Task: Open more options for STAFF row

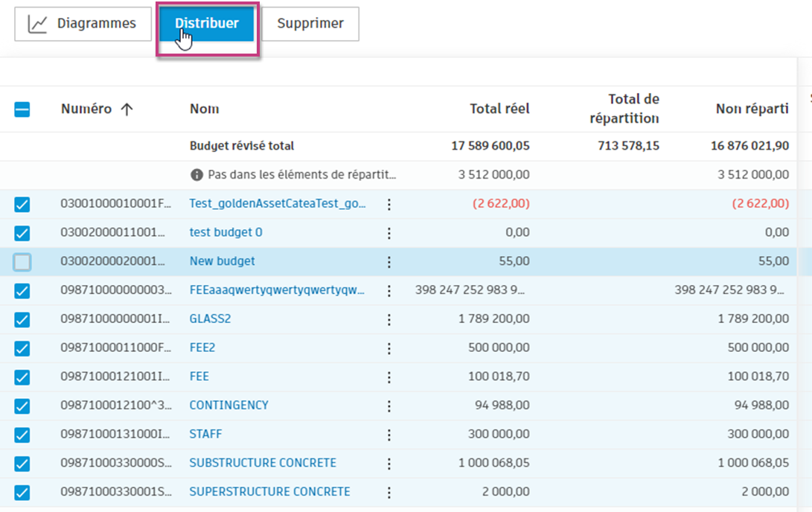Action: [389, 435]
